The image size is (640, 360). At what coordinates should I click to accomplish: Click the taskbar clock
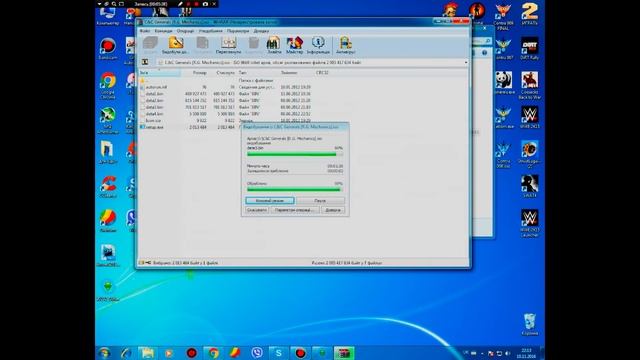point(527,353)
